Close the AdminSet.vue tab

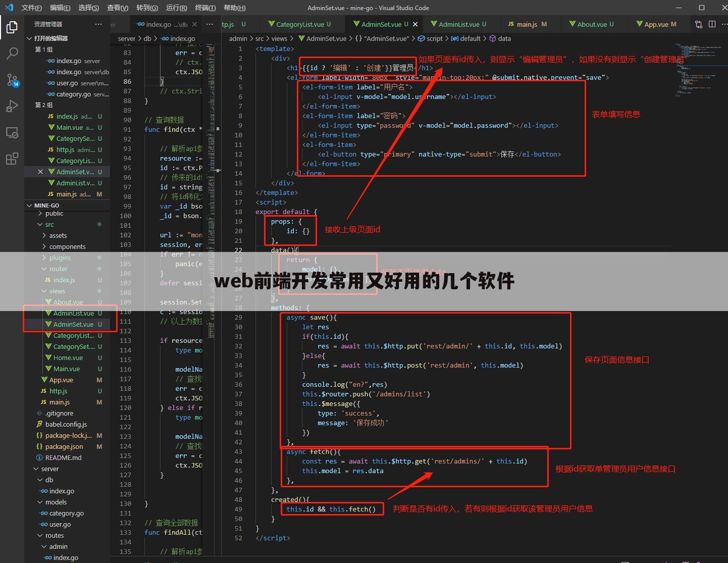click(415, 24)
